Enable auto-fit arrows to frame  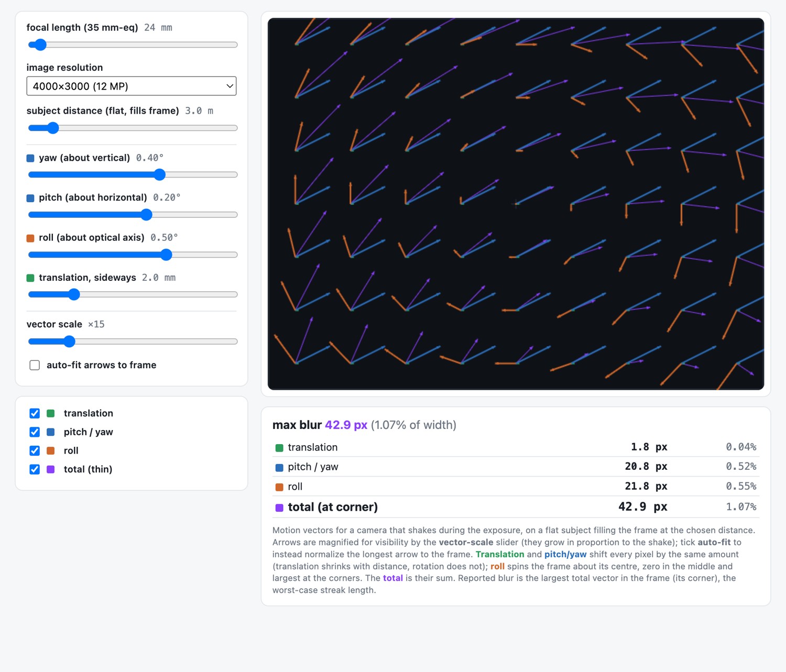[35, 365]
